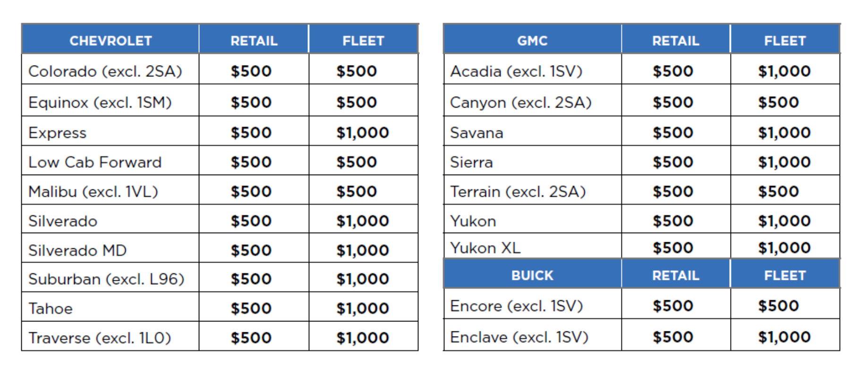
Task: Click Malibu (excl. 1VL) model name
Action: (93, 192)
